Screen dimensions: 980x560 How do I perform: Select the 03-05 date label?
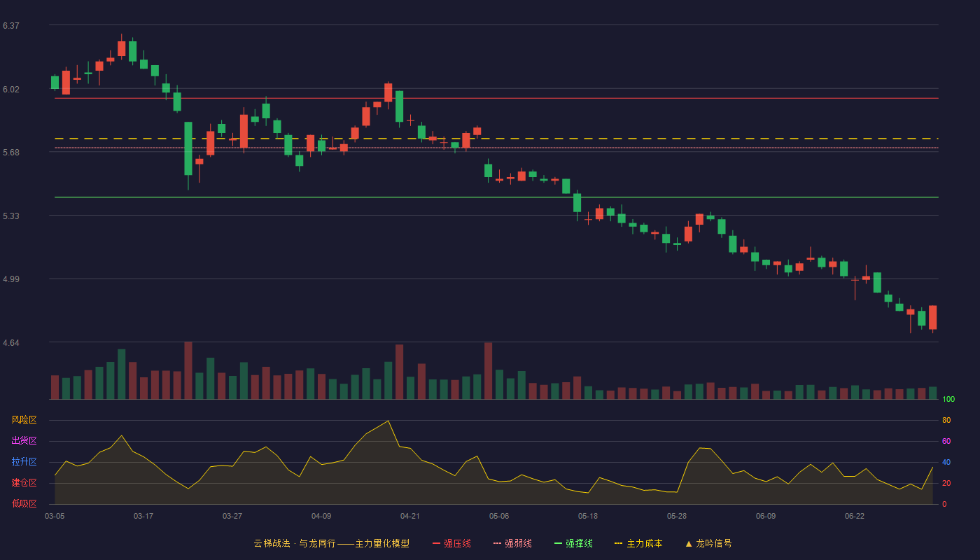[x=55, y=516]
